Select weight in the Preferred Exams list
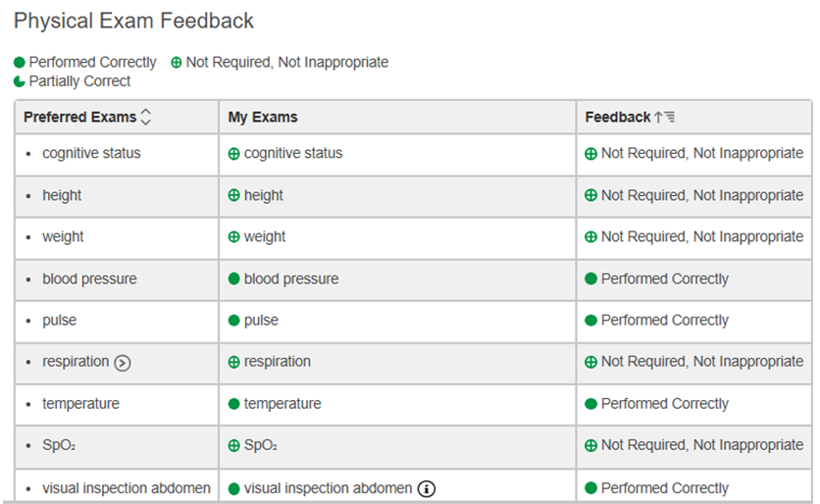The height and width of the screenshot is (504, 820). tap(63, 237)
